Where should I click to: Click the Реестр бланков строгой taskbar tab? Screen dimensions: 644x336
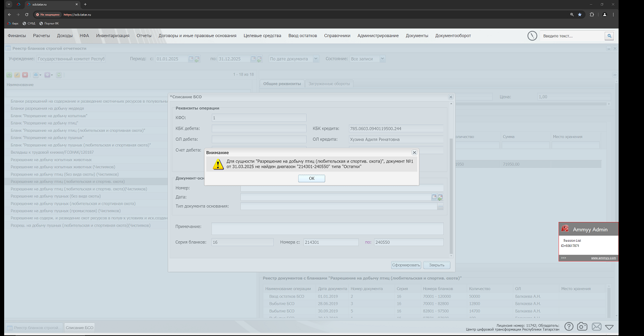[x=34, y=328]
